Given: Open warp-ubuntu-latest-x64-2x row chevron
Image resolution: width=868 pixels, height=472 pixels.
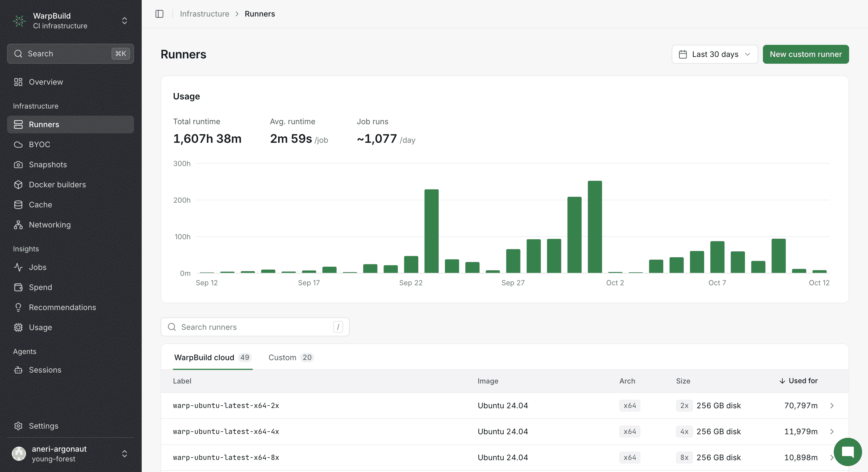Looking at the screenshot, I should (832, 405).
